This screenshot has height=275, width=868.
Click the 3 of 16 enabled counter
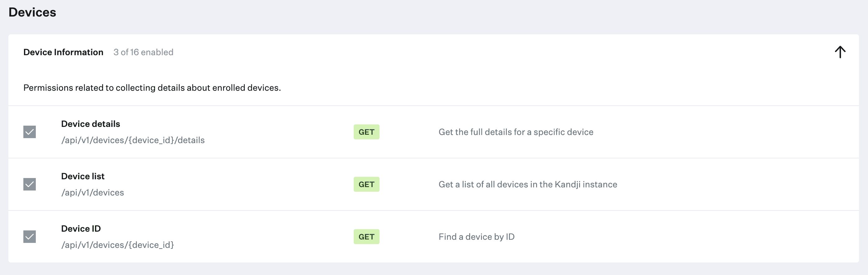coord(143,52)
